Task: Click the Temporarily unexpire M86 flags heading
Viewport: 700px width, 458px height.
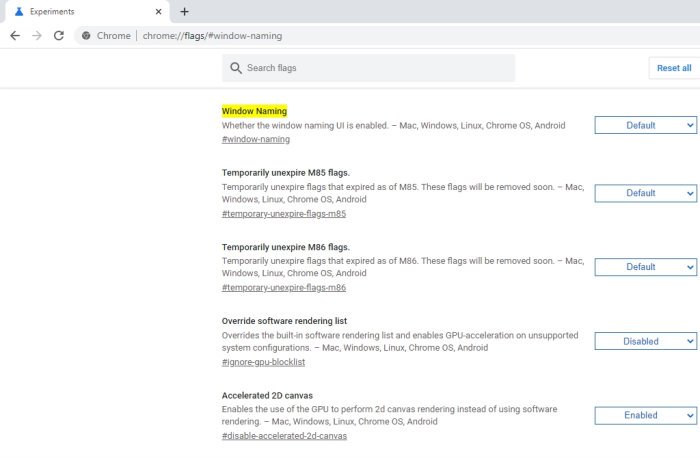Action: coord(286,247)
